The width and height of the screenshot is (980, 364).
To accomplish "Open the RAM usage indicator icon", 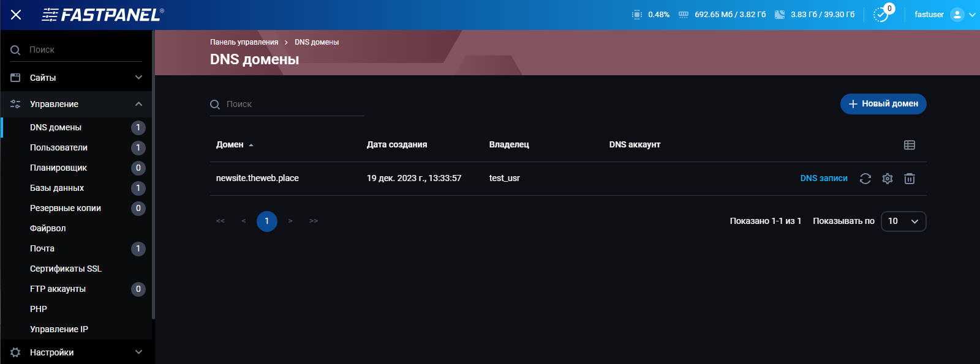I will 684,14.
